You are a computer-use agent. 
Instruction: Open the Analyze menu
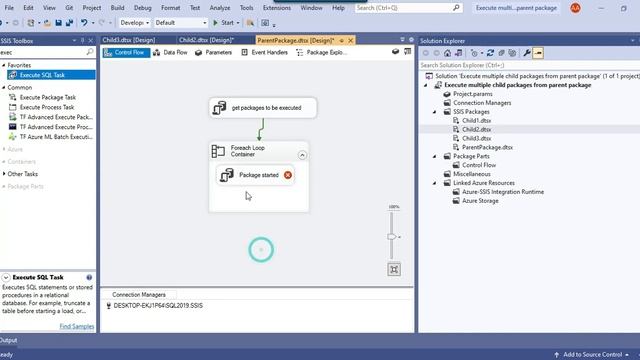click(220, 8)
